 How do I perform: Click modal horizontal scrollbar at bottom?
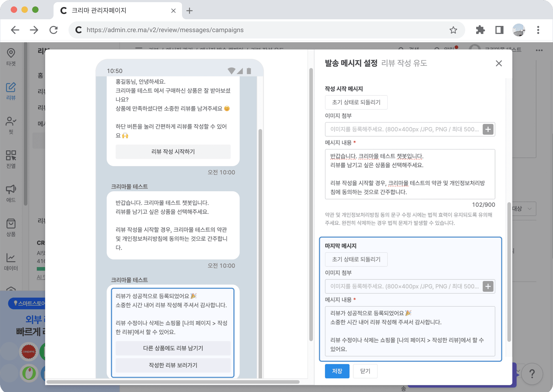tap(173, 382)
